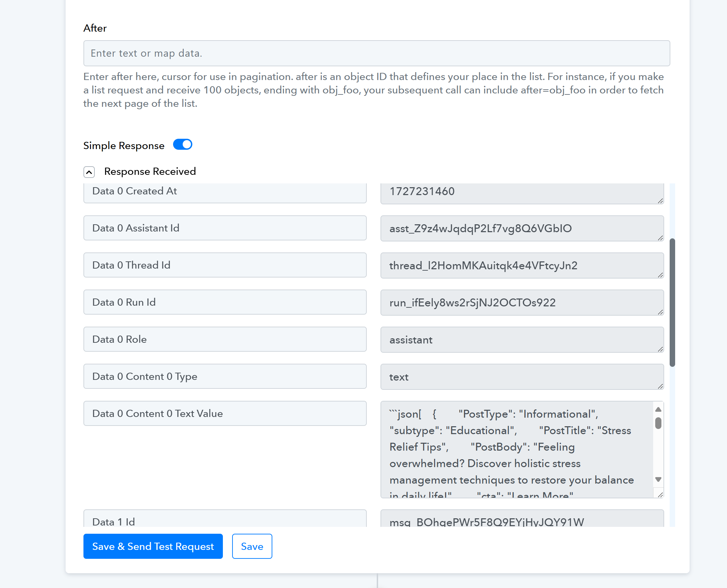Select the Data 0 Run Id label field
727x588 pixels.
pos(225,302)
